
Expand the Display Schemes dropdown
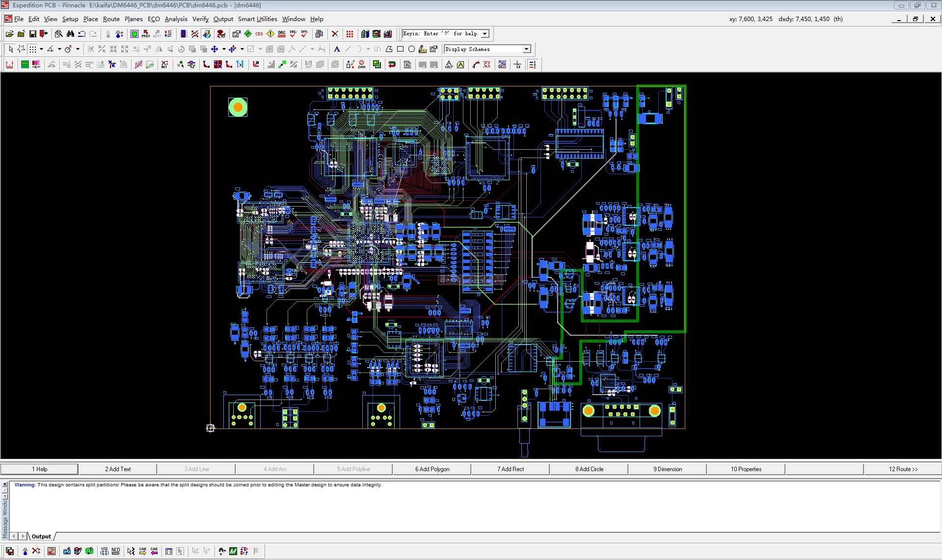pos(526,49)
